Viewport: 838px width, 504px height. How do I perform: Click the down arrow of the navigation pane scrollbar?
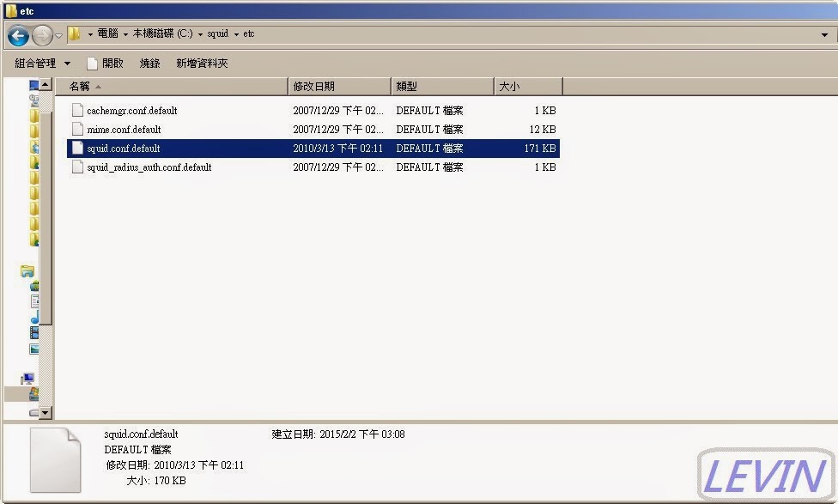[46, 413]
